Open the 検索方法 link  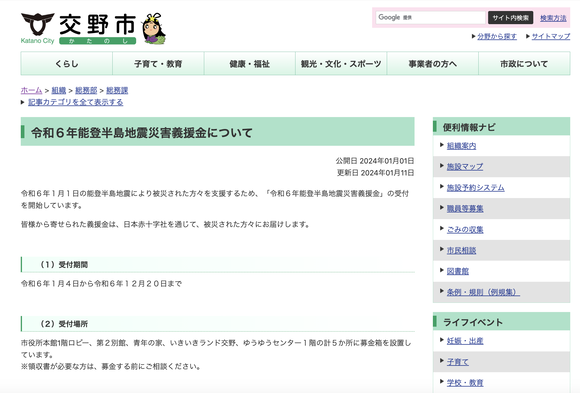tap(553, 18)
